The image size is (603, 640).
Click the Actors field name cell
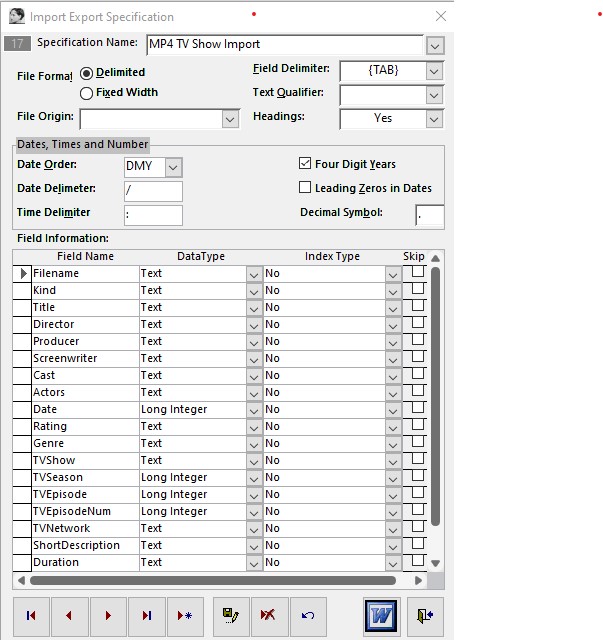click(86, 392)
